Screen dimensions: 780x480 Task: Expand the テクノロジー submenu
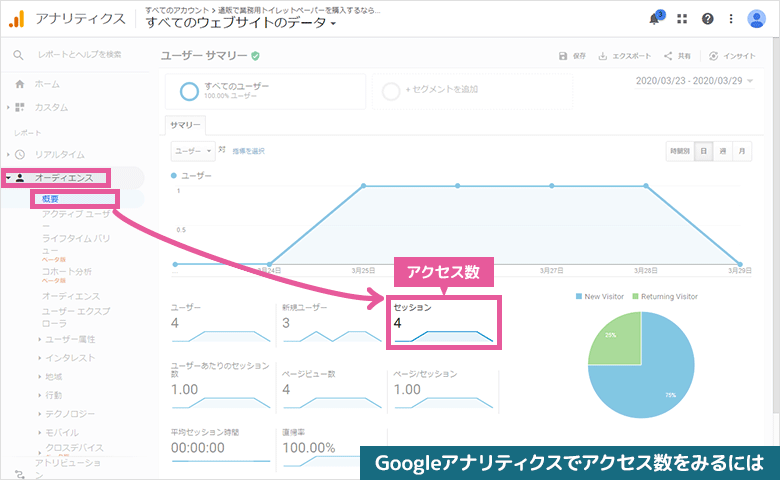[39, 414]
